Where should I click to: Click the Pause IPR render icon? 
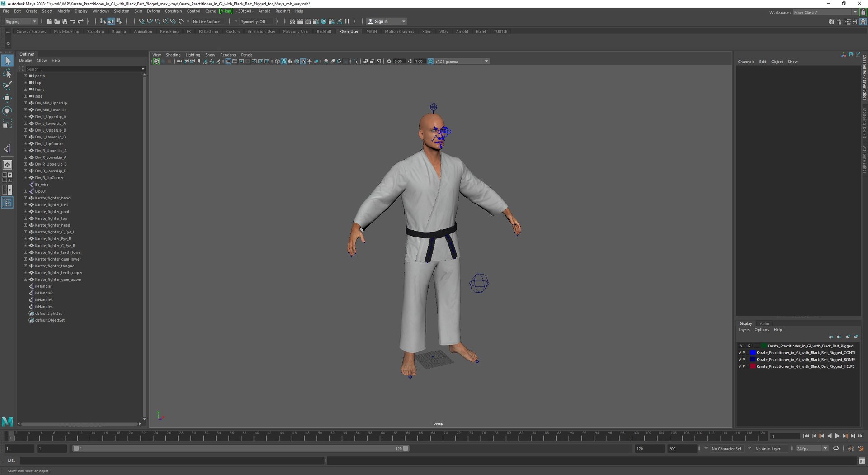(x=347, y=21)
